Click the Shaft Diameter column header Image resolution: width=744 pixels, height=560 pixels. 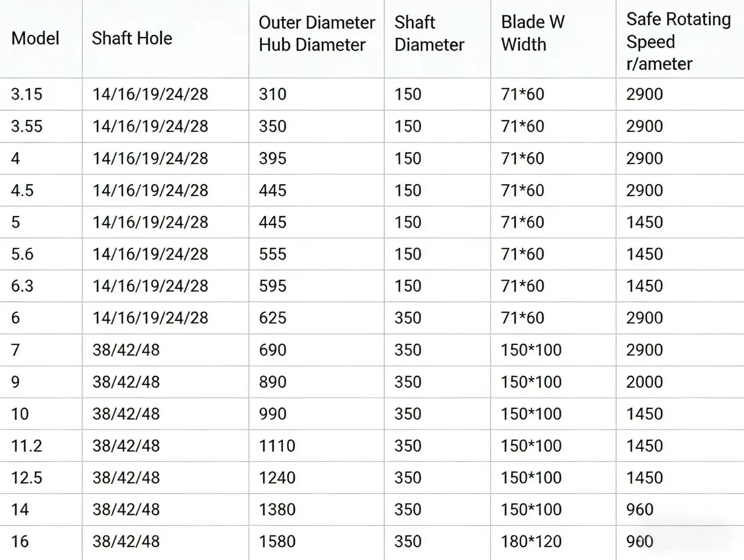(x=429, y=34)
